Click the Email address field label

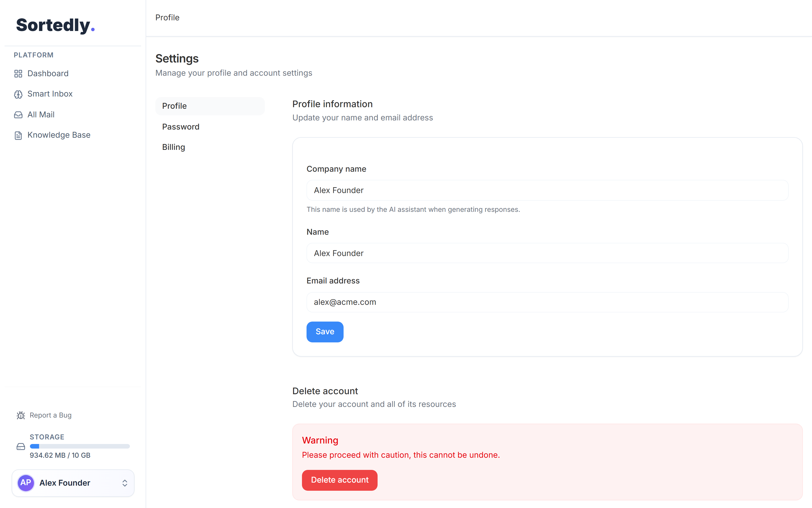[x=333, y=281]
